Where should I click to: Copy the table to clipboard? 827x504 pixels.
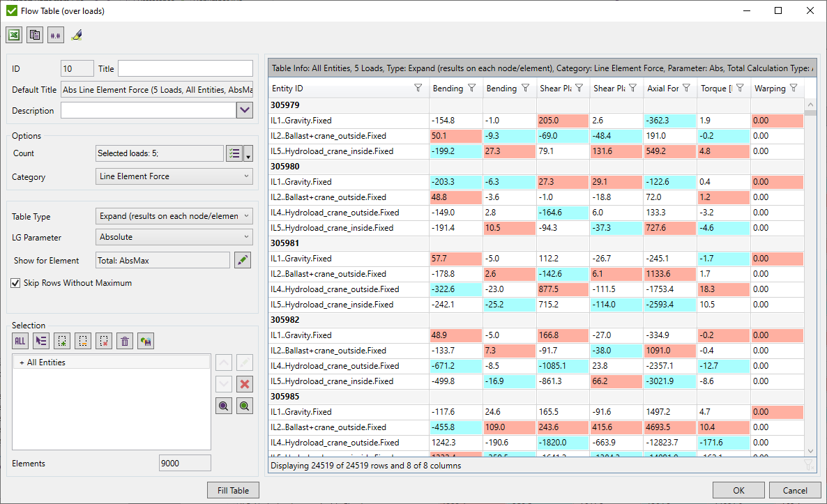click(34, 34)
